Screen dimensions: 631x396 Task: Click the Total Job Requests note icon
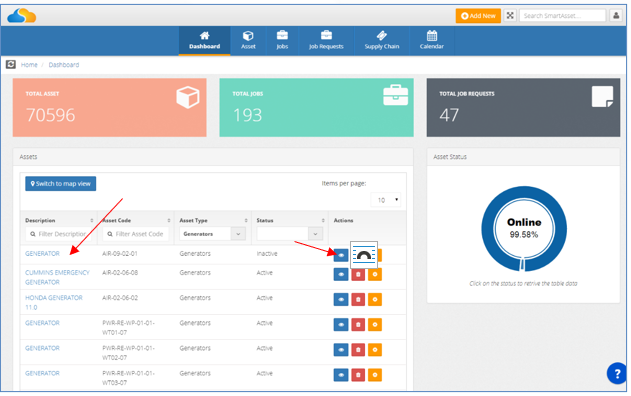tap(602, 97)
